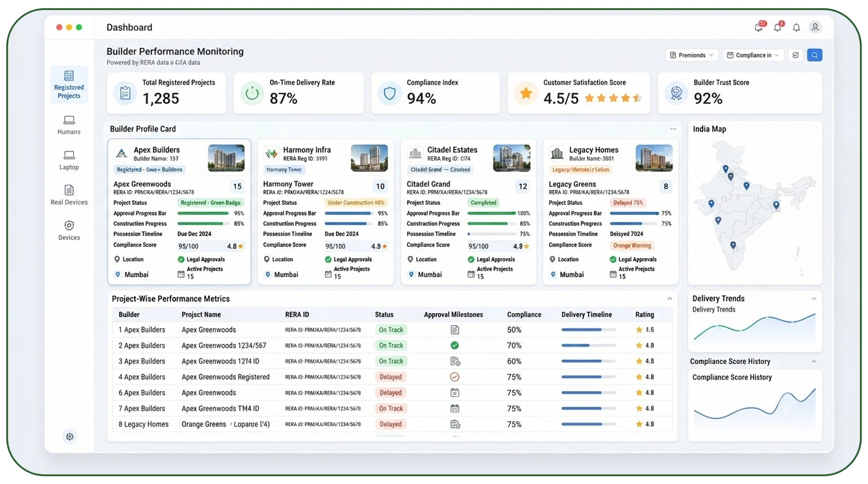Open Builder Profile Card more options menu
868x484 pixels.
(673, 129)
